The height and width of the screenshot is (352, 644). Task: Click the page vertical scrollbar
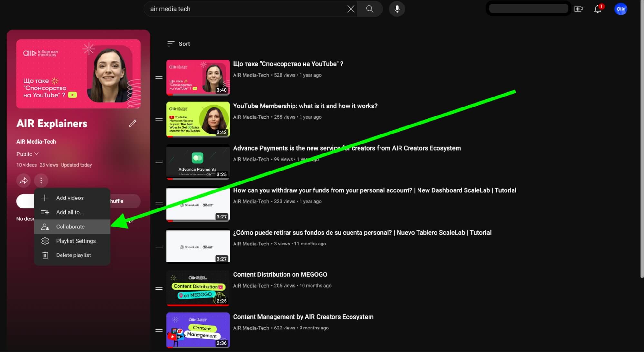click(642, 139)
